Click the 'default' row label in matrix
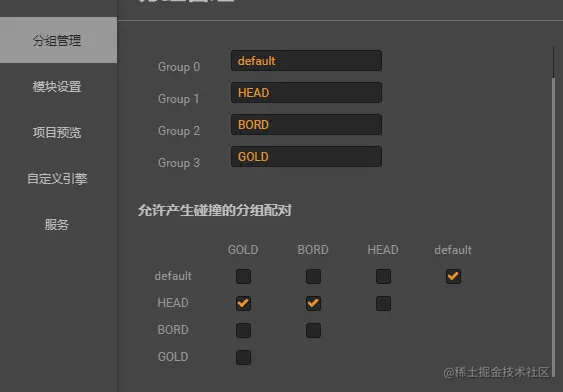The width and height of the screenshot is (563, 392). pyautogui.click(x=173, y=276)
